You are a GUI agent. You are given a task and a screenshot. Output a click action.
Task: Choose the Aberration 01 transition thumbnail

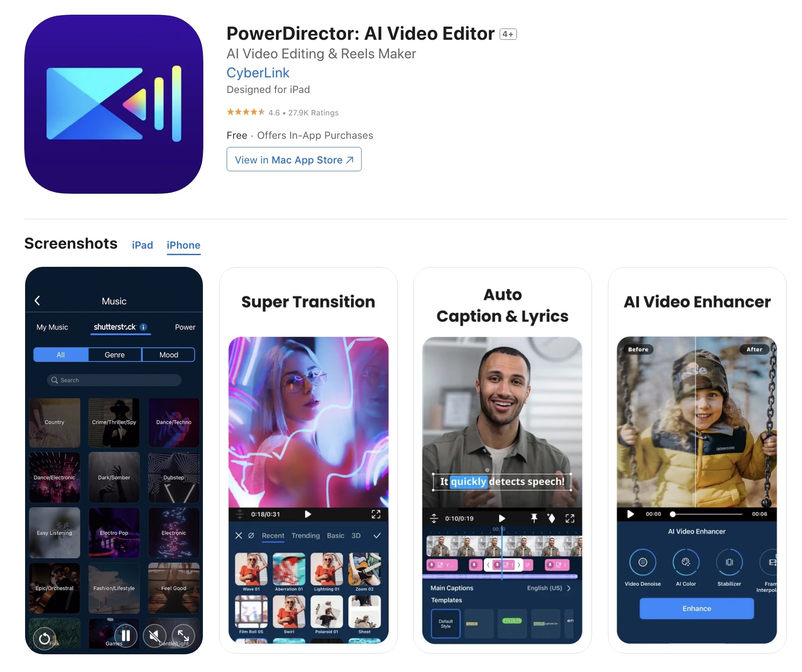pyautogui.click(x=289, y=569)
